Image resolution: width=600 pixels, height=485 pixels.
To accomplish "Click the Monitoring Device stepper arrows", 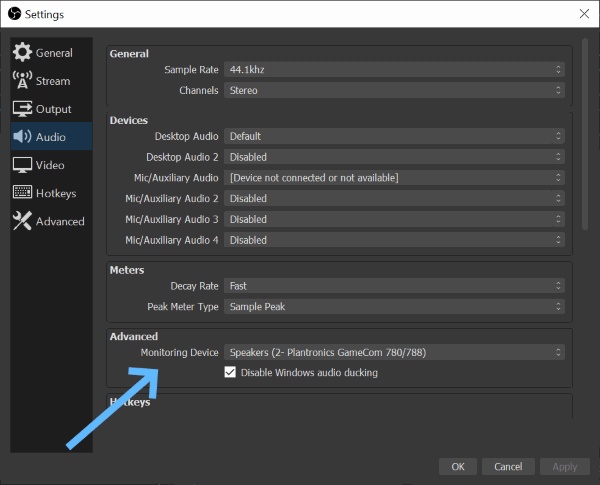I will [558, 352].
